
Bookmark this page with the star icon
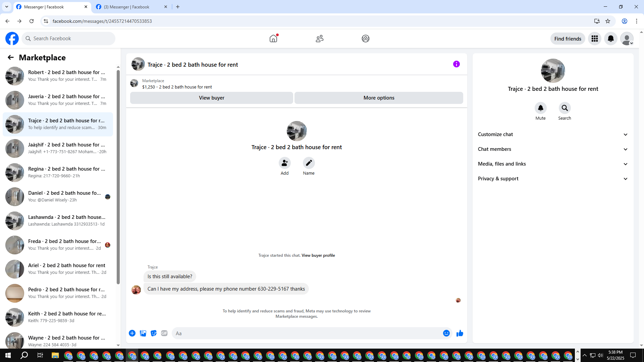tap(608, 21)
